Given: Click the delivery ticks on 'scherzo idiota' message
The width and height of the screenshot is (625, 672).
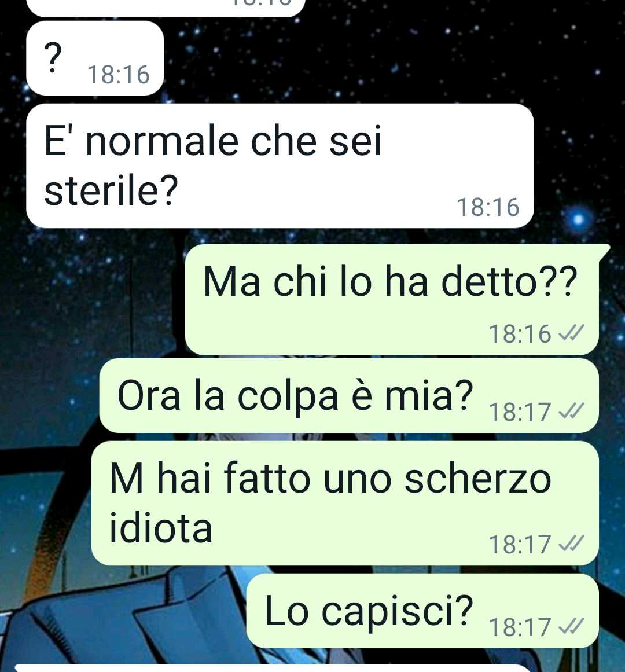Looking at the screenshot, I should [571, 544].
